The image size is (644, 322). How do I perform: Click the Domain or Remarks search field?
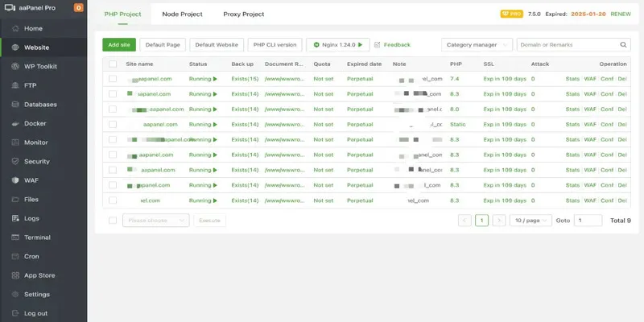568,45
